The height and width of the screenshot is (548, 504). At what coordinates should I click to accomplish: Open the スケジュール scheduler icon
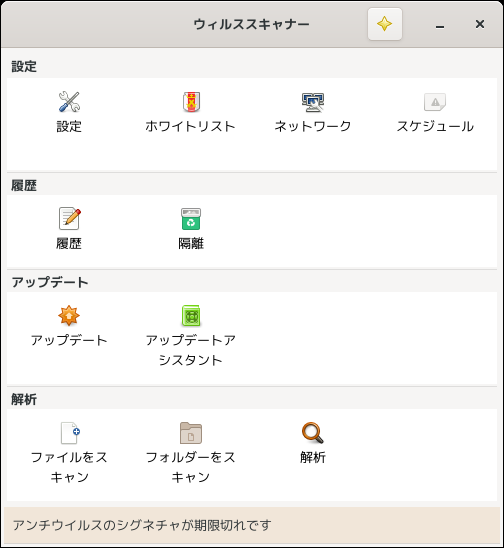(435, 102)
